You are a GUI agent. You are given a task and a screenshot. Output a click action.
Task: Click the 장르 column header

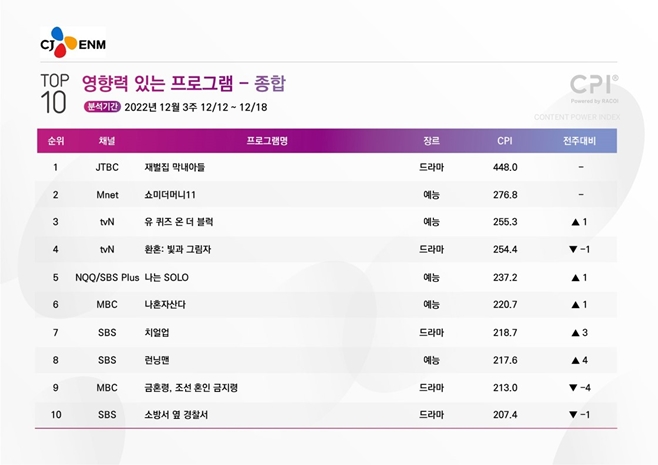tap(431, 141)
